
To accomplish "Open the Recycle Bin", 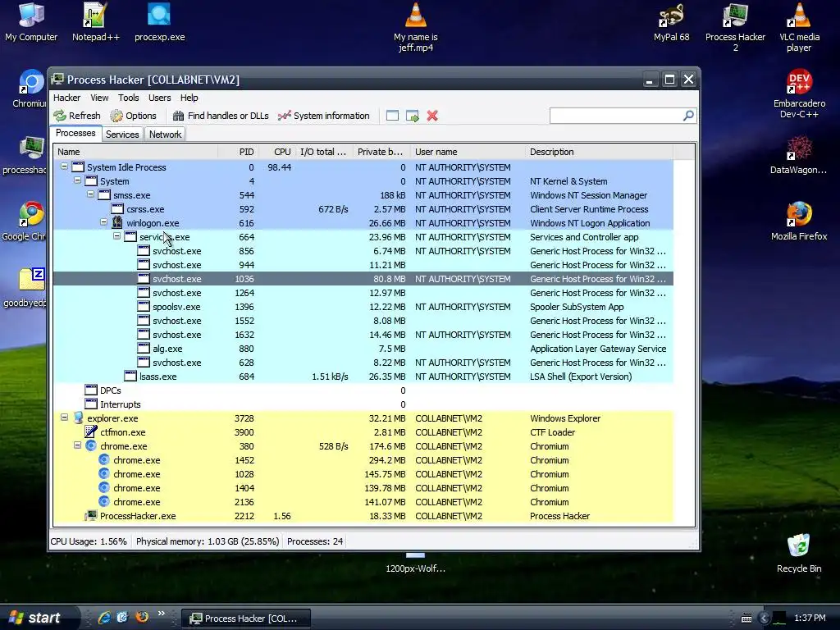I will pyautogui.click(x=799, y=554).
